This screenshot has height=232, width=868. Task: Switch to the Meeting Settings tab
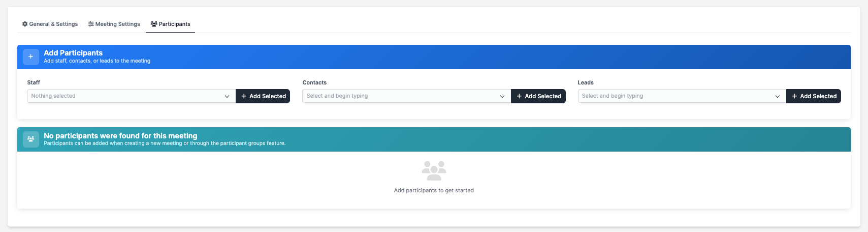click(x=114, y=24)
